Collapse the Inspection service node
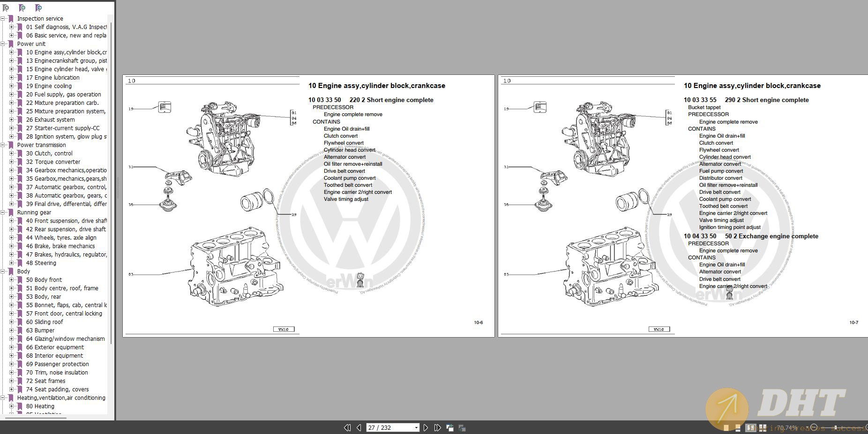Viewport: 868px width, 434px height. pyautogui.click(x=3, y=19)
